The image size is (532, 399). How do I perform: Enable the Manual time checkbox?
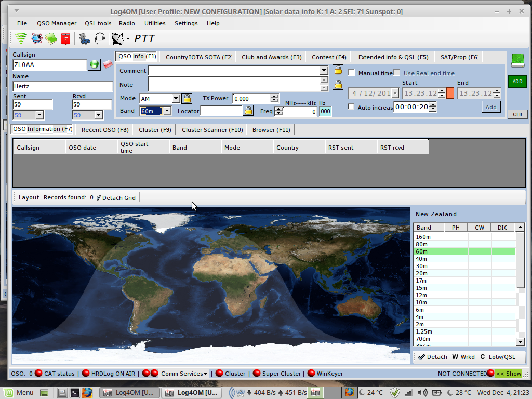(352, 73)
